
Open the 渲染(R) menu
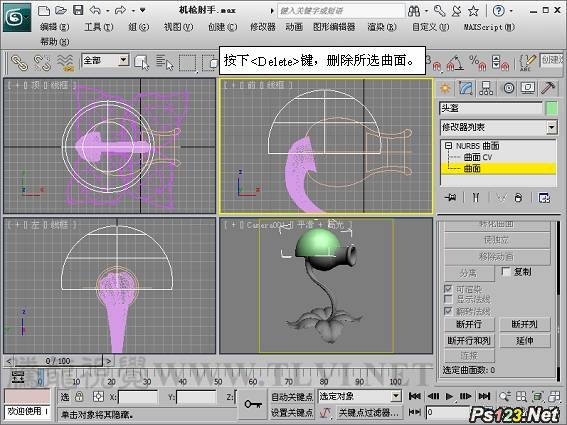[382, 27]
